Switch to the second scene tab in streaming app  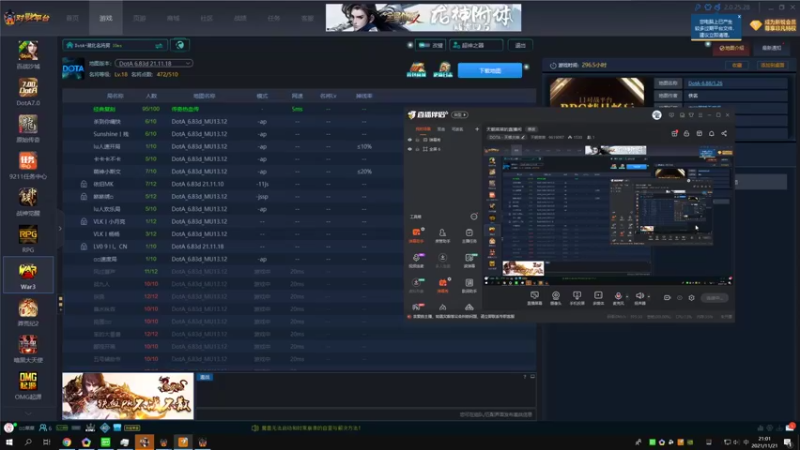(x=441, y=129)
